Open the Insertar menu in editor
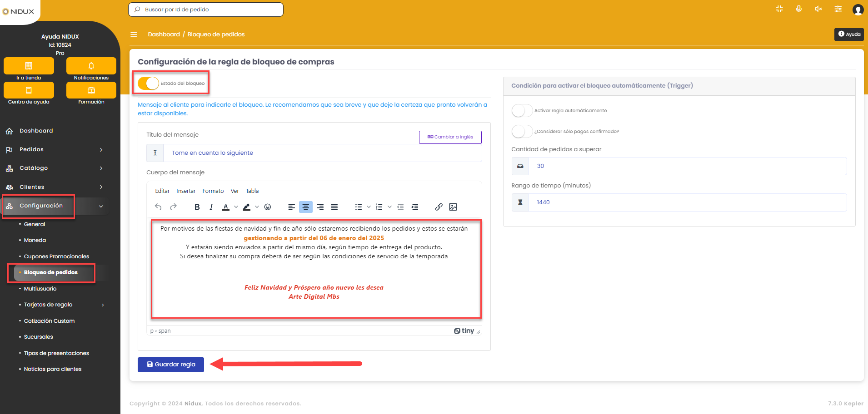The height and width of the screenshot is (414, 868). click(186, 191)
